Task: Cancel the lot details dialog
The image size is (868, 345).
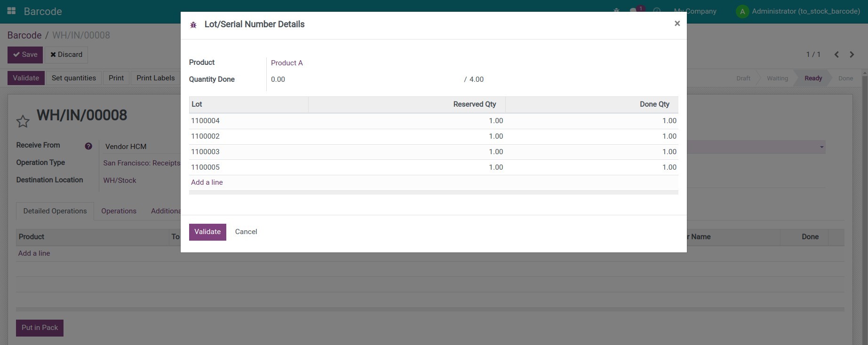Action: click(246, 232)
